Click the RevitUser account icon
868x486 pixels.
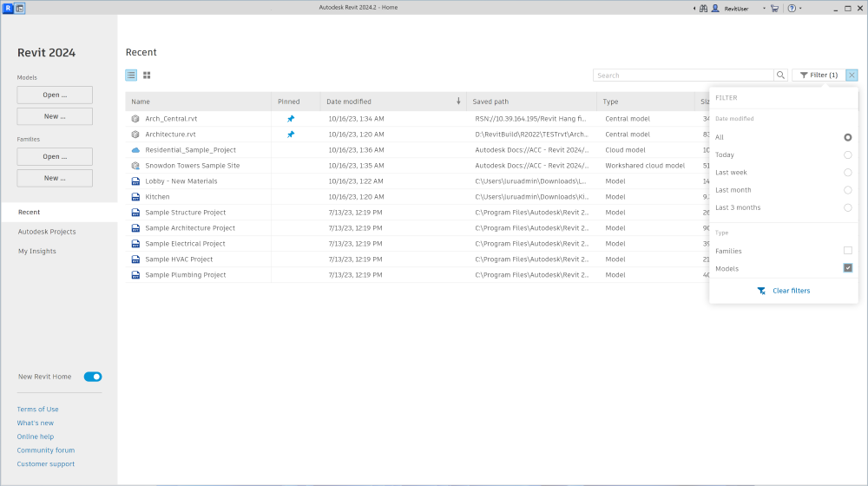(715, 9)
